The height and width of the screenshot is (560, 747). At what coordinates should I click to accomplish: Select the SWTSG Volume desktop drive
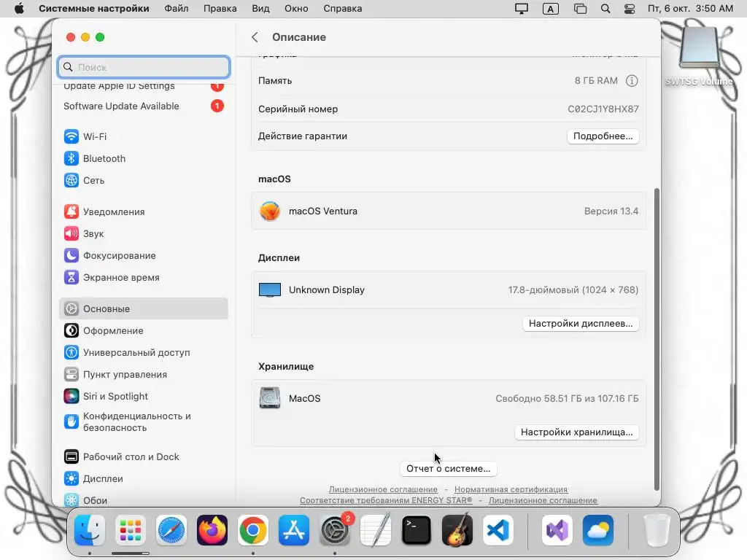699,56
